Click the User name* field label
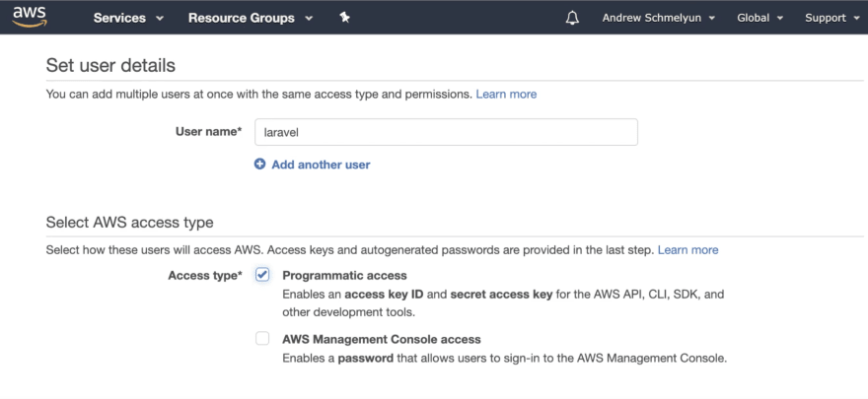Viewport: 868px width, 399px height. [209, 132]
